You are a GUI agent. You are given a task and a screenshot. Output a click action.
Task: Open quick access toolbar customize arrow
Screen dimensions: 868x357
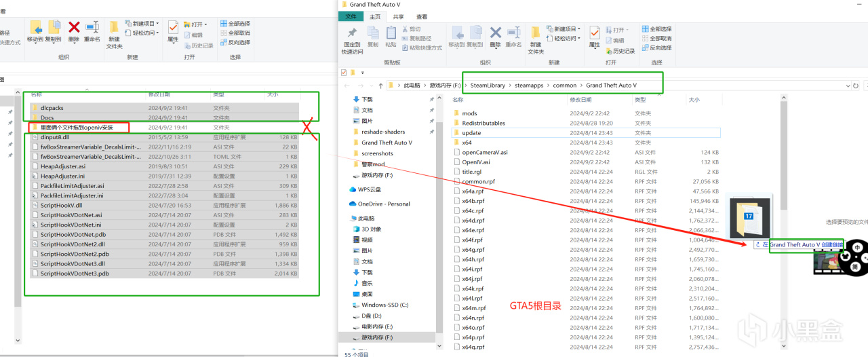coord(362,72)
